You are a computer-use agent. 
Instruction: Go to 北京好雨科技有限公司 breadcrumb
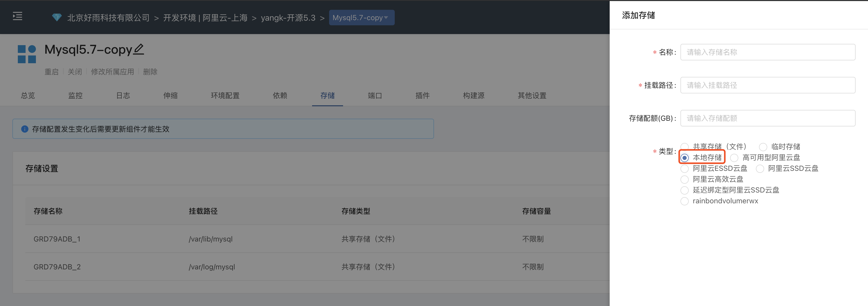(108, 18)
